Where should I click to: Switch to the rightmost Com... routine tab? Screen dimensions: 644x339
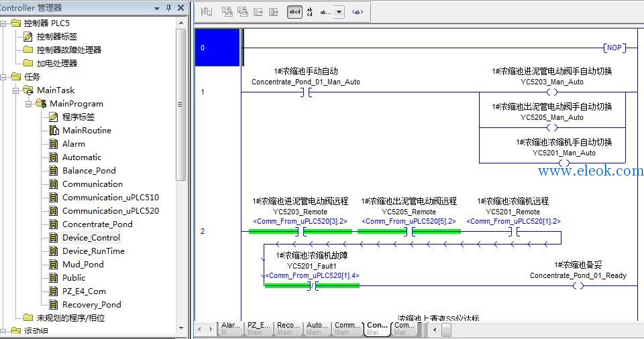(404, 329)
